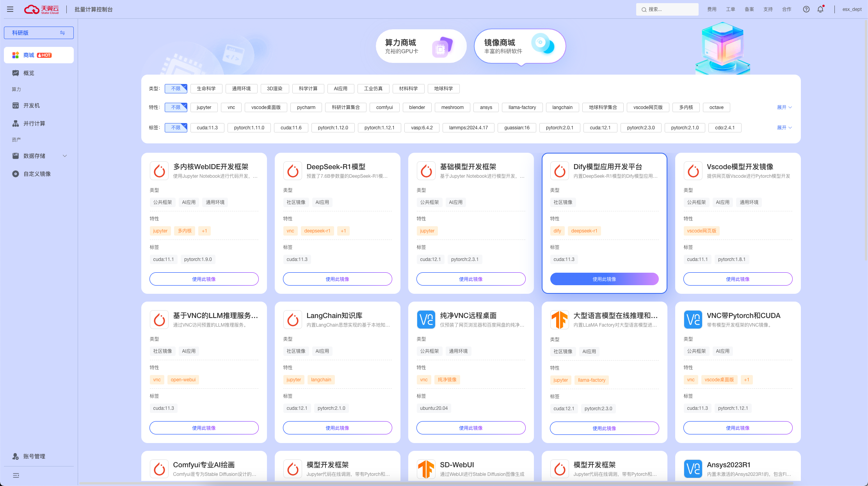The image size is (868, 486).
Task: Use the Vscode模型开发镜像 image
Action: [x=738, y=279]
